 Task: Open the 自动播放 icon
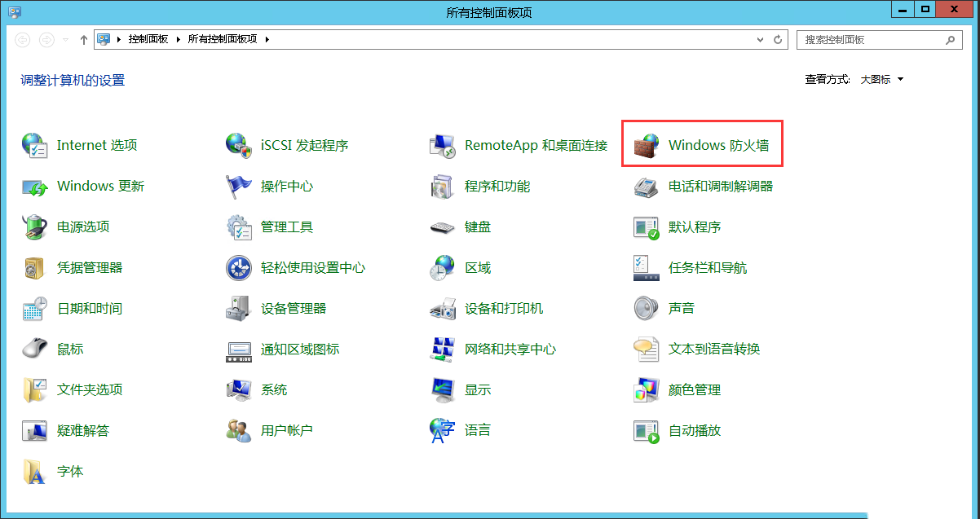point(646,430)
